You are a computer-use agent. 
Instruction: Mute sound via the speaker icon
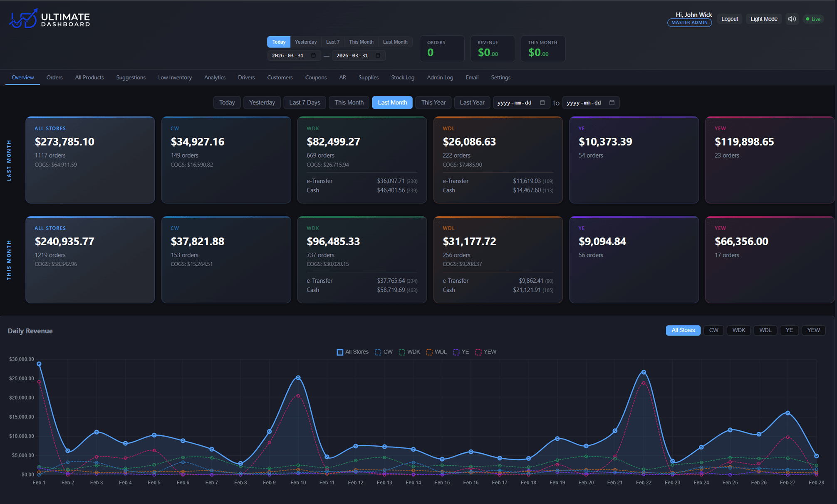792,19
